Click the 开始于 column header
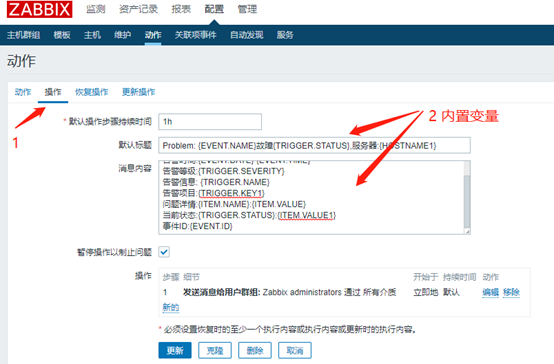Screen dimensions: 554x364 coord(426,277)
